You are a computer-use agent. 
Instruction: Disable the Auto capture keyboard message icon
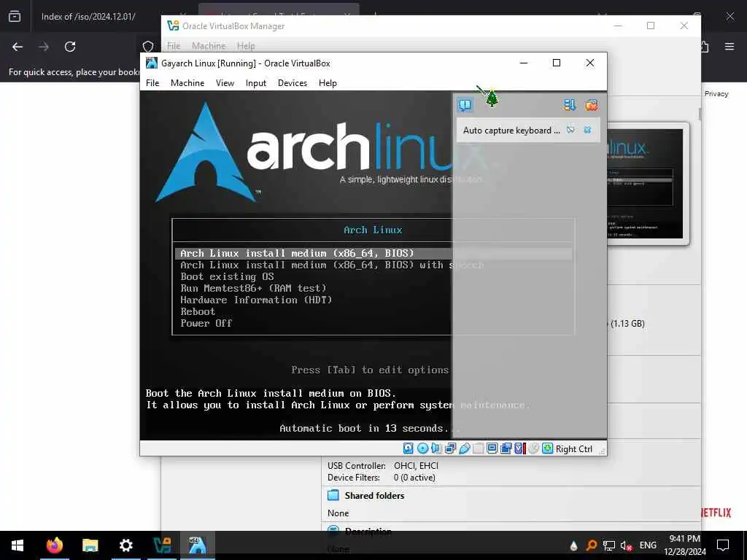(570, 130)
